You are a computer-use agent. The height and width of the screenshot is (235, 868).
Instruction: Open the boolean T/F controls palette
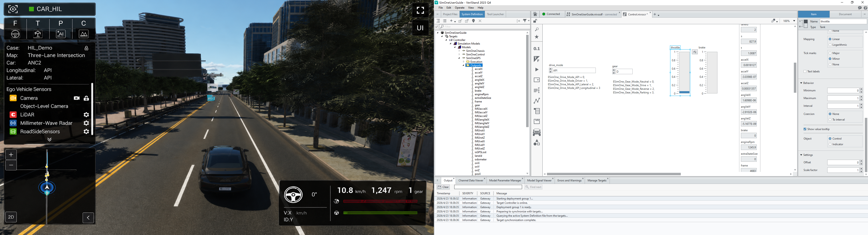pos(537,59)
